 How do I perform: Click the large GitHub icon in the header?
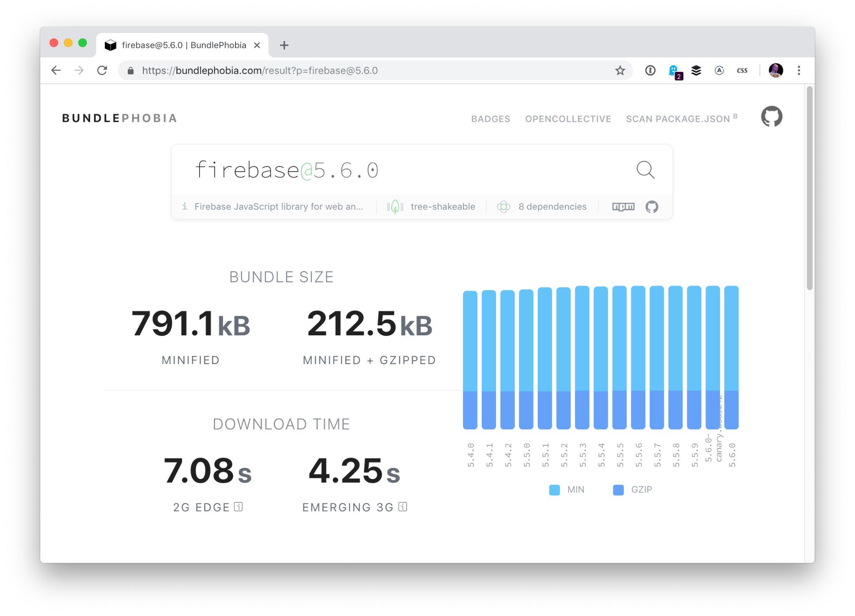pyautogui.click(x=771, y=117)
